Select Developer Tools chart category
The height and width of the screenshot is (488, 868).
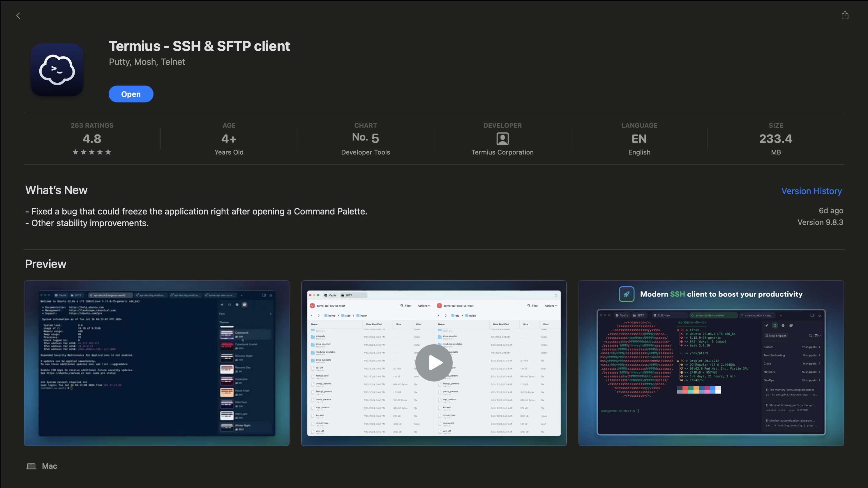point(366,152)
